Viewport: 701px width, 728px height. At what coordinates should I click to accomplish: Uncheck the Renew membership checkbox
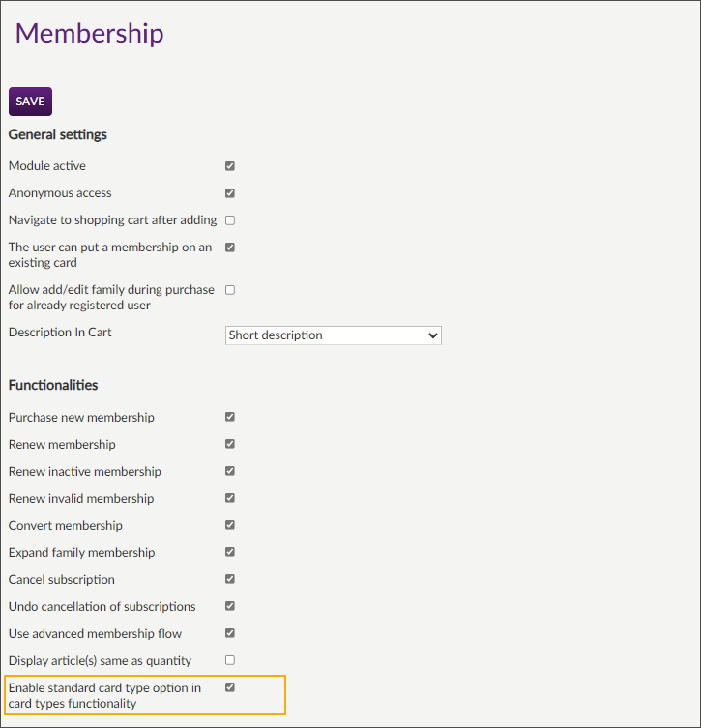click(230, 445)
